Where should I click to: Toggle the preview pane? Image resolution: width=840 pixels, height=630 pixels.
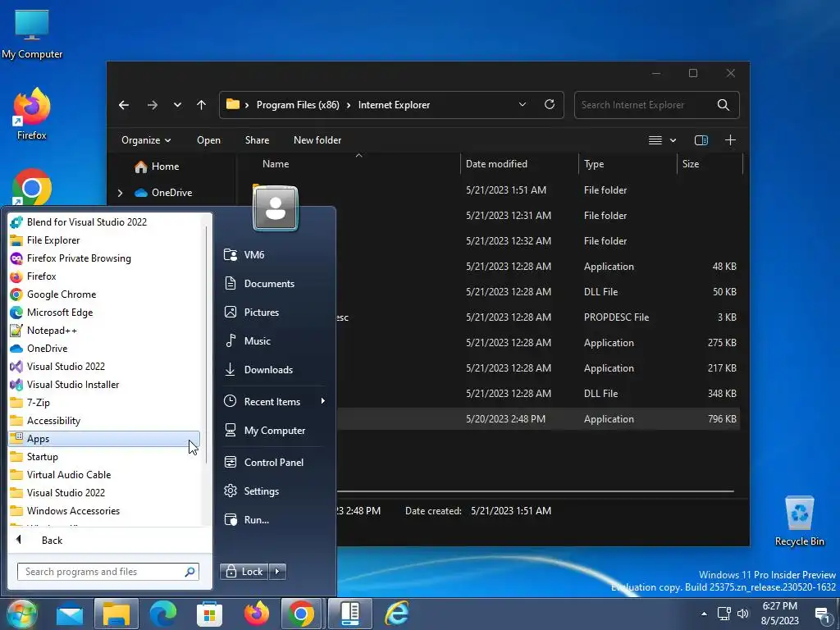pyautogui.click(x=701, y=140)
